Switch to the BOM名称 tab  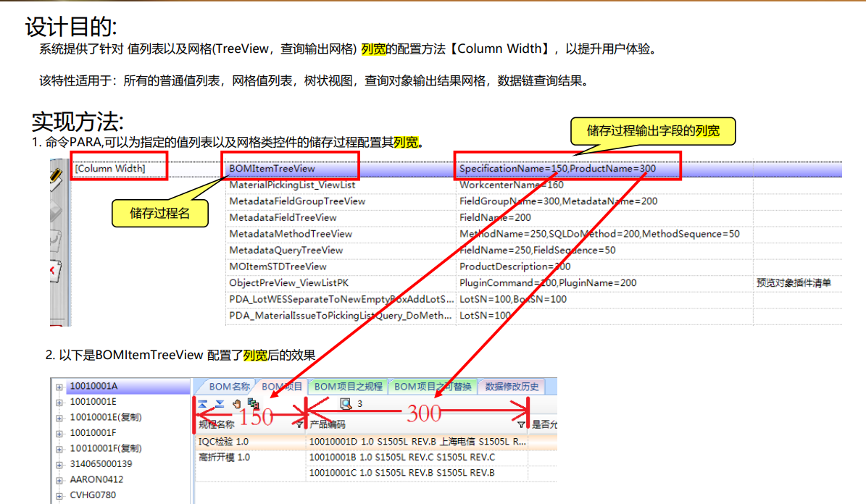229,387
